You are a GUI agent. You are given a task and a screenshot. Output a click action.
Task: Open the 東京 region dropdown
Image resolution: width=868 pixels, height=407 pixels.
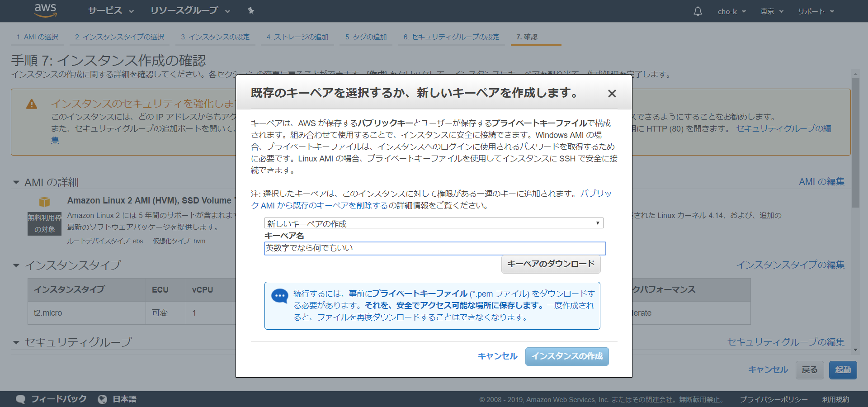(772, 11)
